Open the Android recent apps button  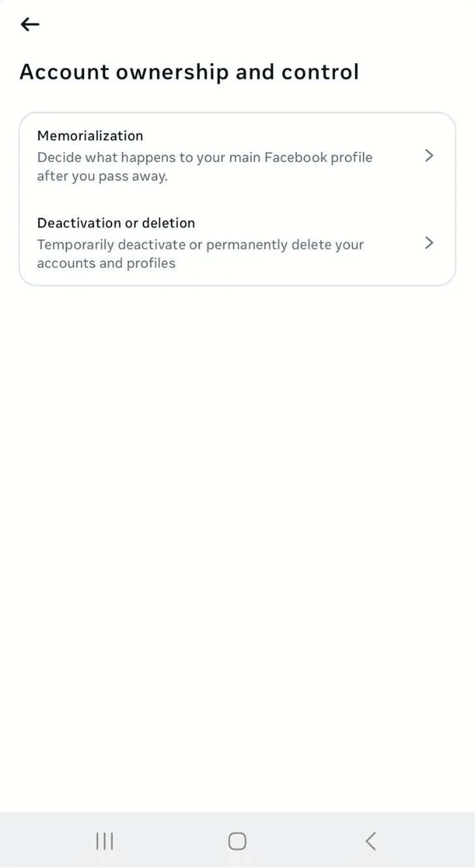(104, 841)
